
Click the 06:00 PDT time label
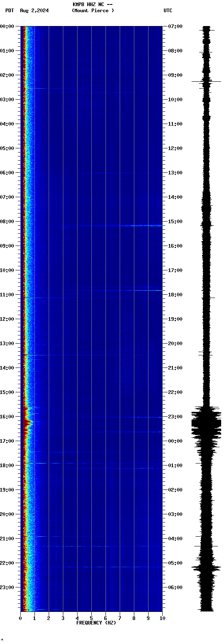click(7, 173)
